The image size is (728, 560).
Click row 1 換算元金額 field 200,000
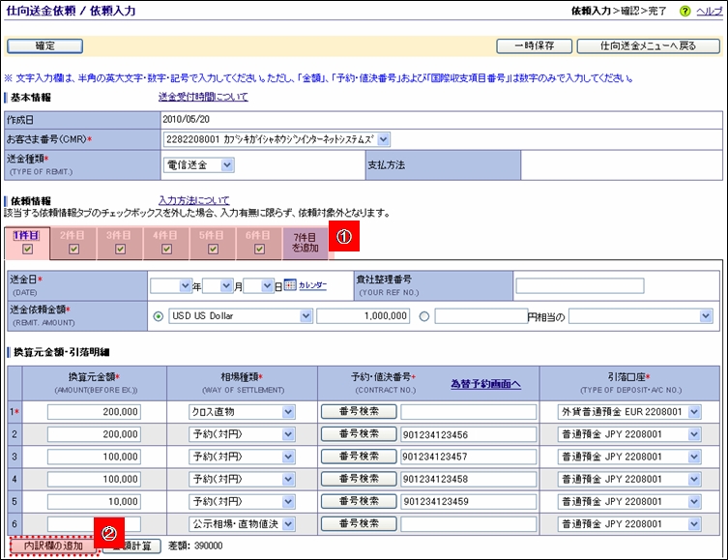94,412
